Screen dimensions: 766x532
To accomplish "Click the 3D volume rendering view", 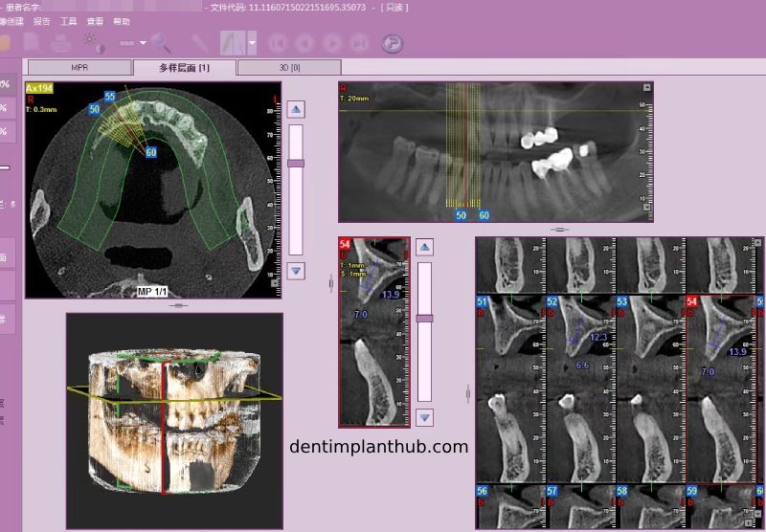I will coord(174,421).
